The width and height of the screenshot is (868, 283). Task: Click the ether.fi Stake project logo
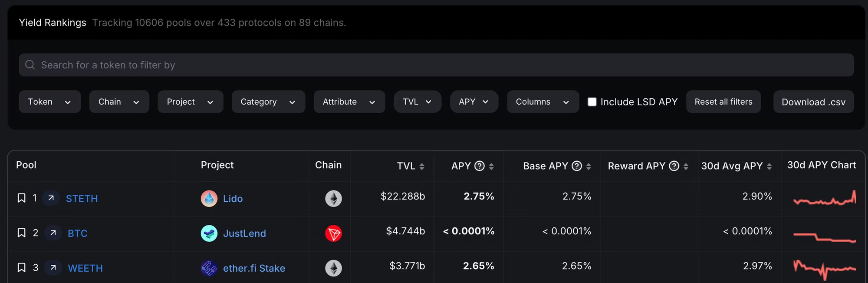(209, 268)
